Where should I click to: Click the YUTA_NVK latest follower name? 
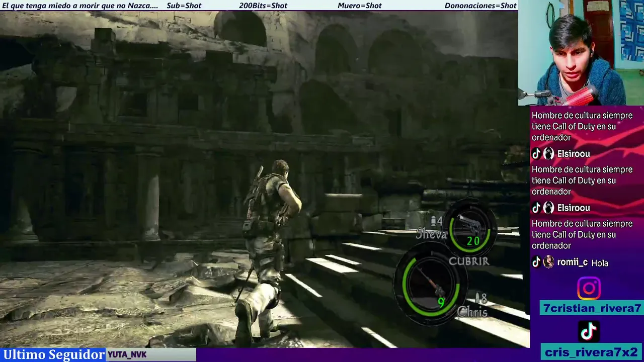tap(127, 354)
